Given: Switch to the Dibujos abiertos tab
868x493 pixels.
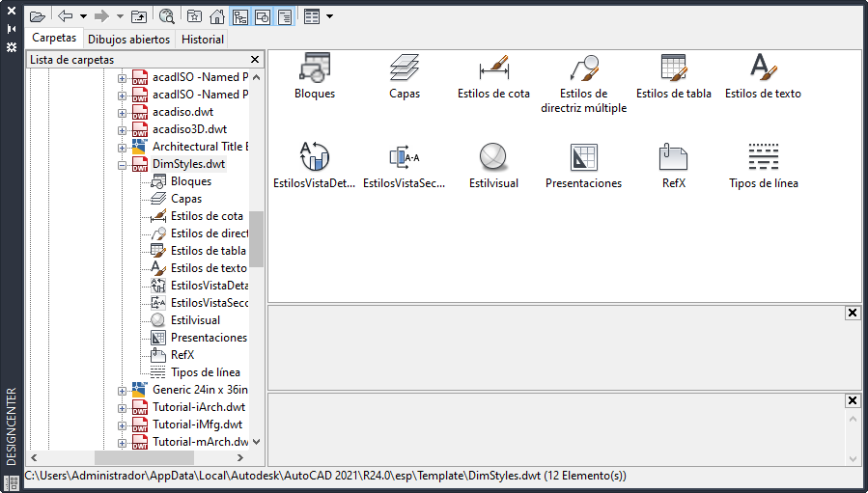Looking at the screenshot, I should tap(129, 40).
